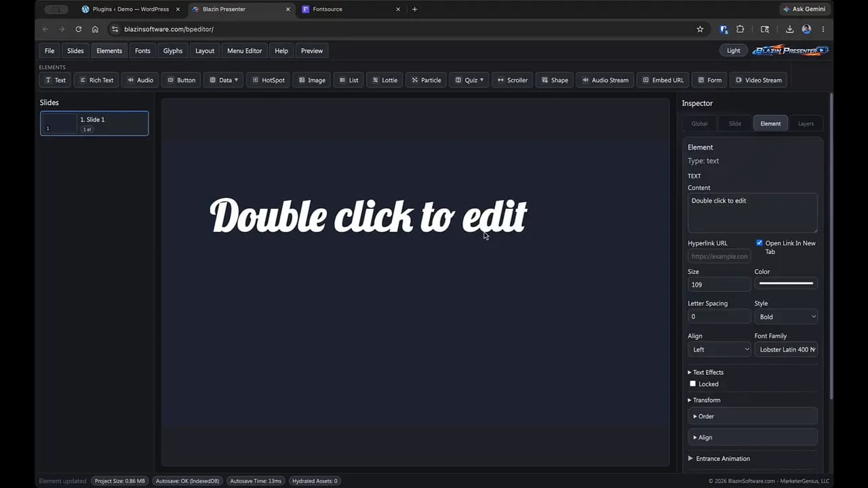The image size is (868, 488).
Task: Open browser downloads
Action: tap(789, 29)
